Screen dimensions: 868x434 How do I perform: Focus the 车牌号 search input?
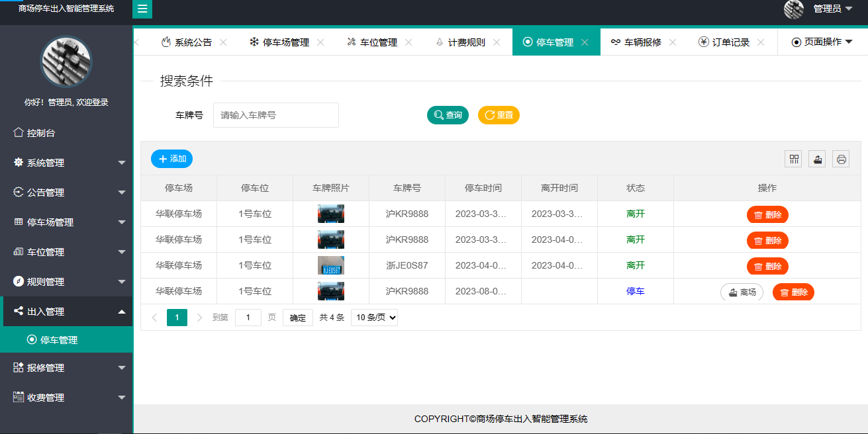pos(276,115)
